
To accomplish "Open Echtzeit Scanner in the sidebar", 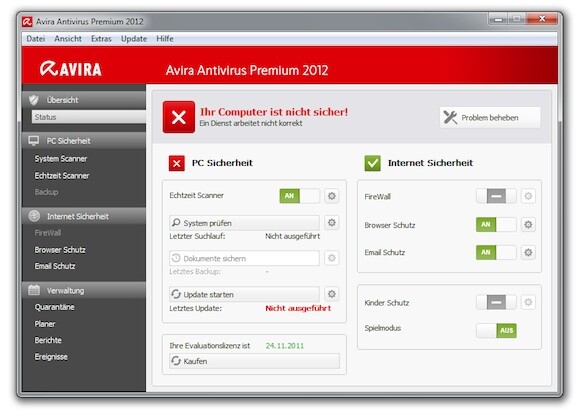I will pos(62,175).
